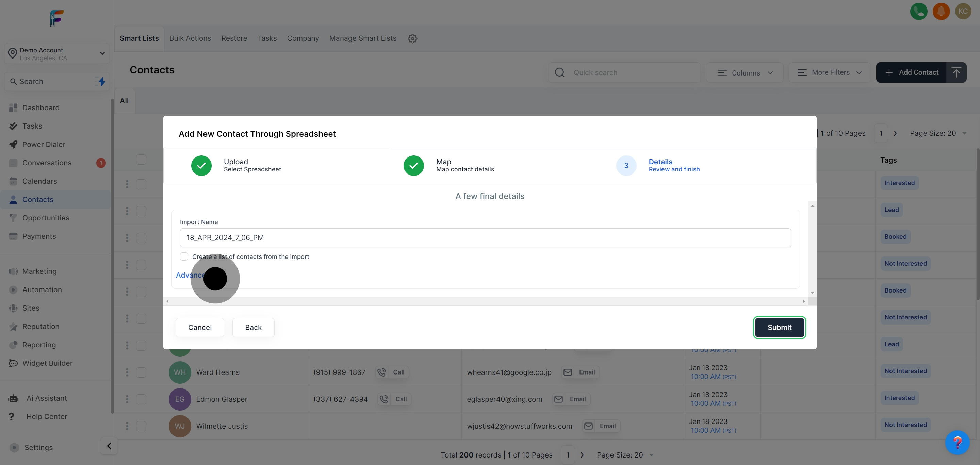Toggle the select-all header checkbox
The height and width of the screenshot is (465, 980).
[x=141, y=160]
